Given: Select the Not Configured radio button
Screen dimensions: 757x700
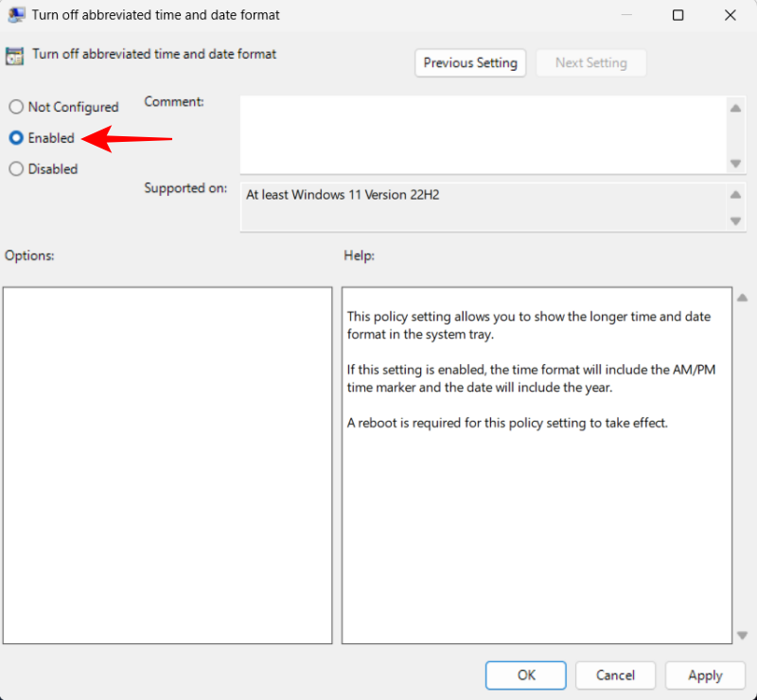Looking at the screenshot, I should tap(15, 107).
